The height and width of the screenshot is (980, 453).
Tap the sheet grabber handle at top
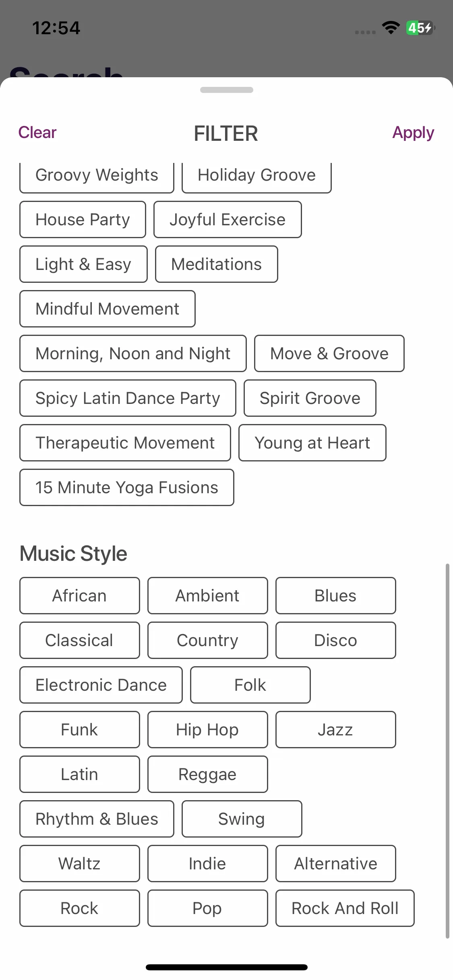227,90
